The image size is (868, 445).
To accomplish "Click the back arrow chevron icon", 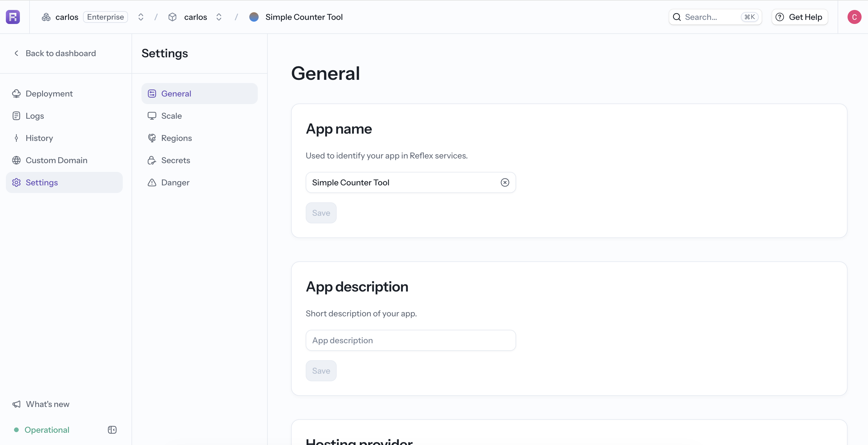I will click(16, 53).
